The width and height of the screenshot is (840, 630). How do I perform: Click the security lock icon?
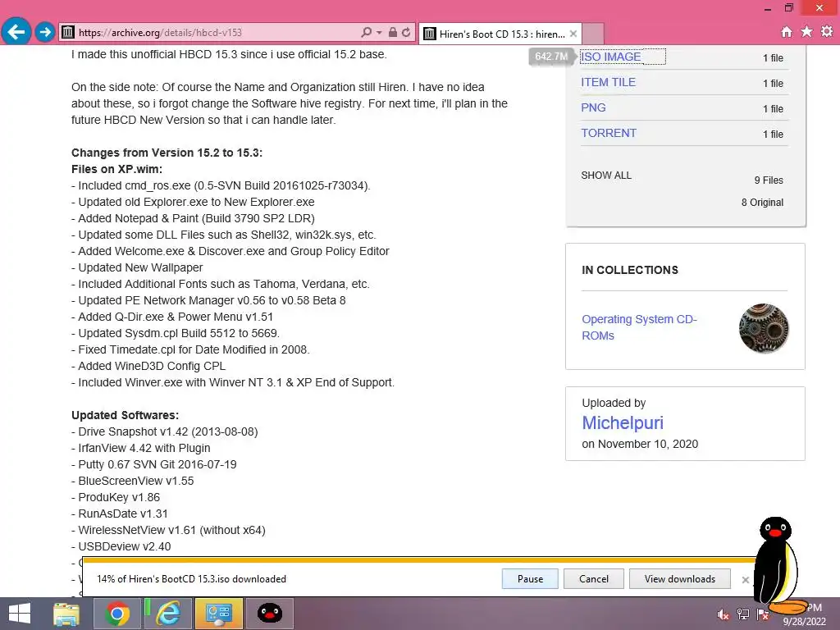coord(393,32)
